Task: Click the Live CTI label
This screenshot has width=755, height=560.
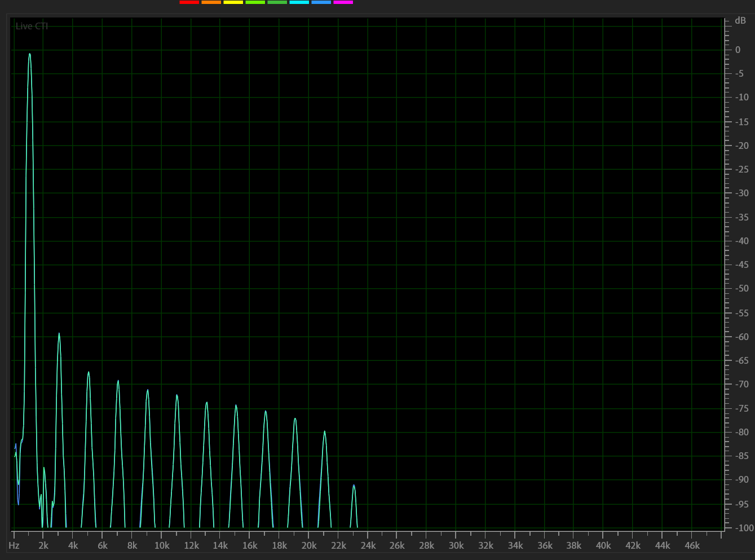Action: coord(32,26)
